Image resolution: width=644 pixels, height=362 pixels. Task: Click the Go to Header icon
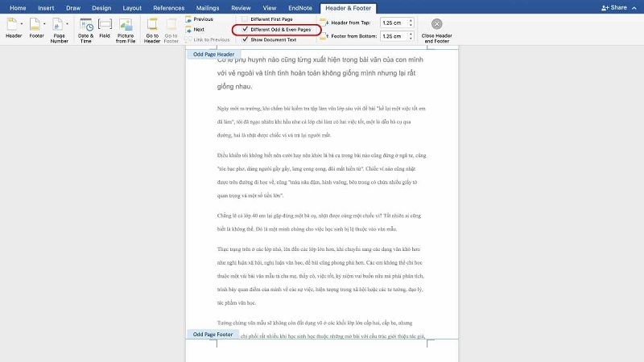[152, 25]
